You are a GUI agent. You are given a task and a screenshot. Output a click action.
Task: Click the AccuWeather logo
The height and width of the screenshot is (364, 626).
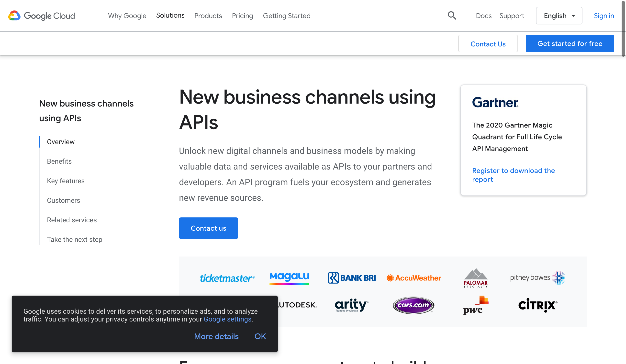414,278
